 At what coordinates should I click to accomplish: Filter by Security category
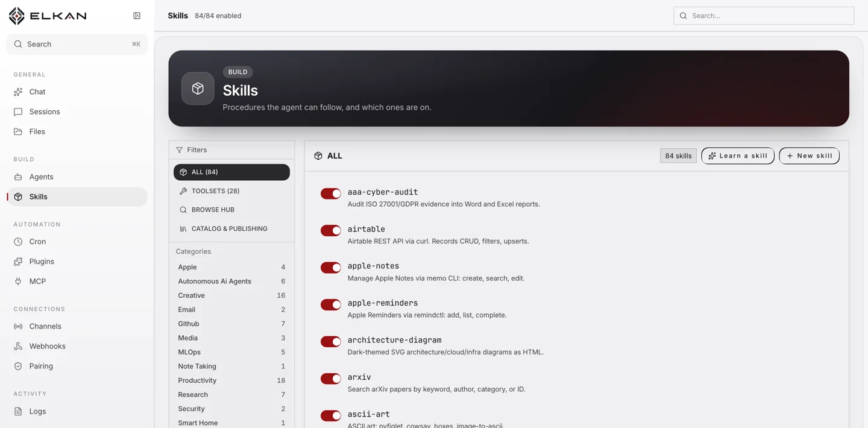231,409
